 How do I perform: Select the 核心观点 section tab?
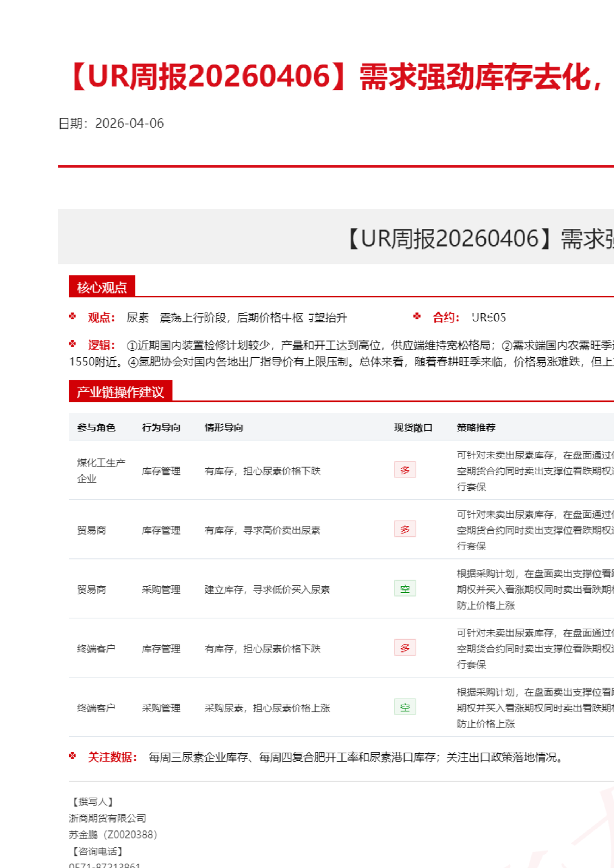(102, 287)
